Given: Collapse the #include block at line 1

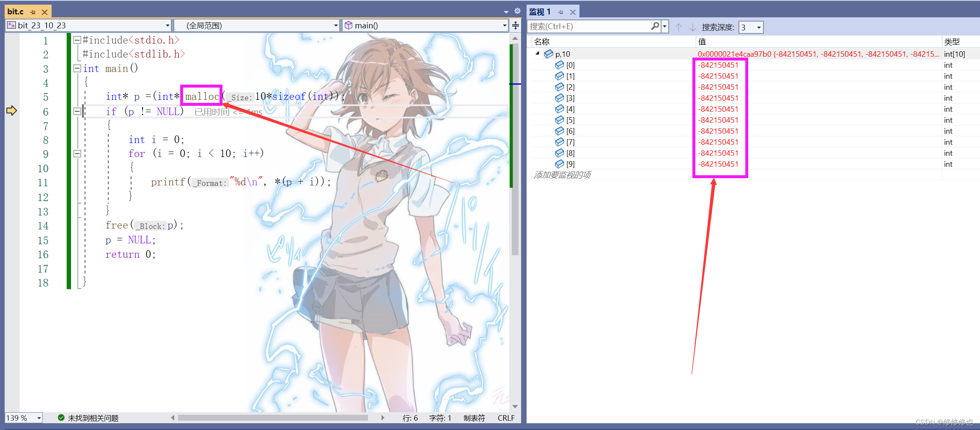Looking at the screenshot, I should click(x=77, y=40).
